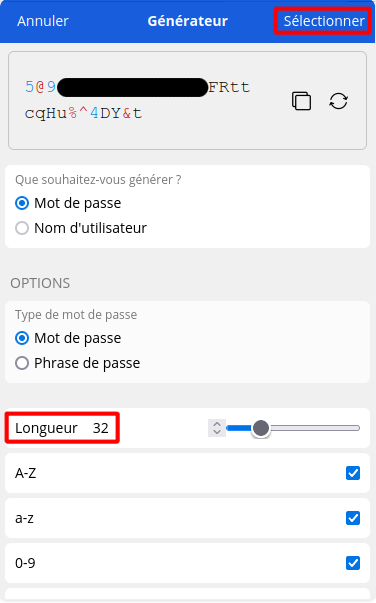This screenshot has height=603, width=376.
Task: Disable the a-z lowercase checkbox
Action: (x=353, y=518)
